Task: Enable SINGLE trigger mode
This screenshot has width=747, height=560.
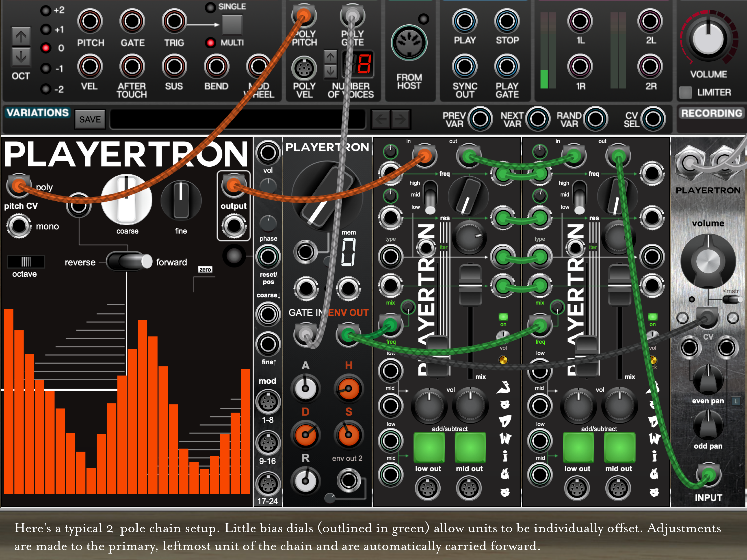Action: (210, 7)
